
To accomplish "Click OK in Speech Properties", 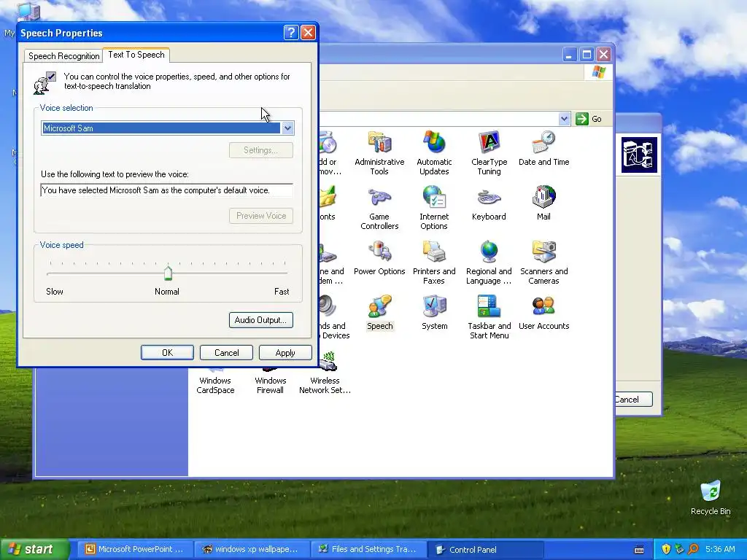I will [x=167, y=353].
